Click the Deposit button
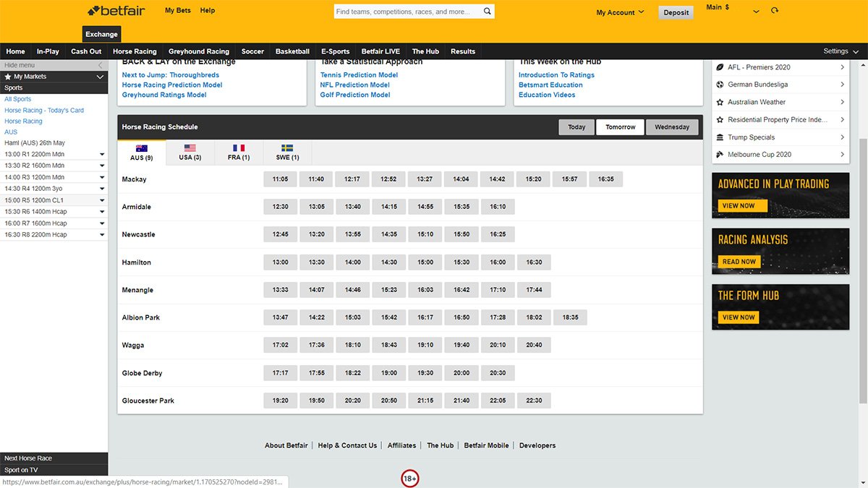This screenshot has width=868, height=488. 676,12
